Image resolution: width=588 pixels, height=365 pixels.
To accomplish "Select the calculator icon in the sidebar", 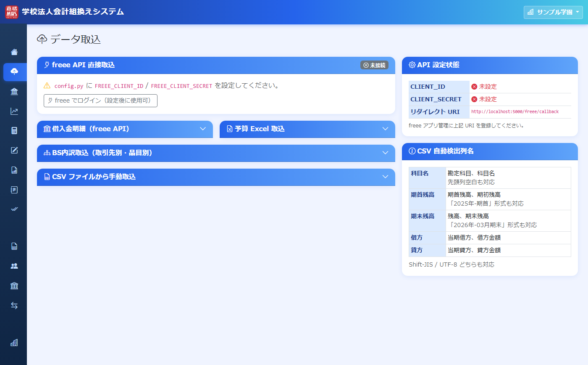I will click(14, 131).
